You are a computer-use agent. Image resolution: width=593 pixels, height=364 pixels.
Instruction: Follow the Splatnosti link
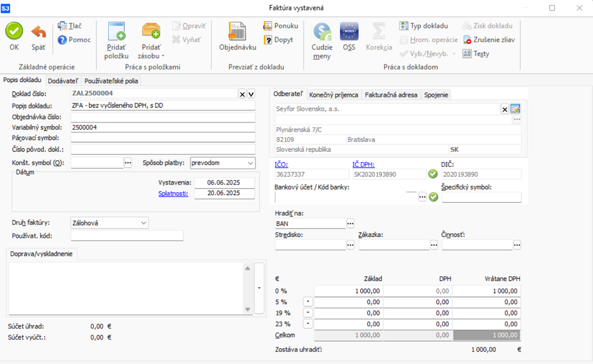[x=173, y=193]
